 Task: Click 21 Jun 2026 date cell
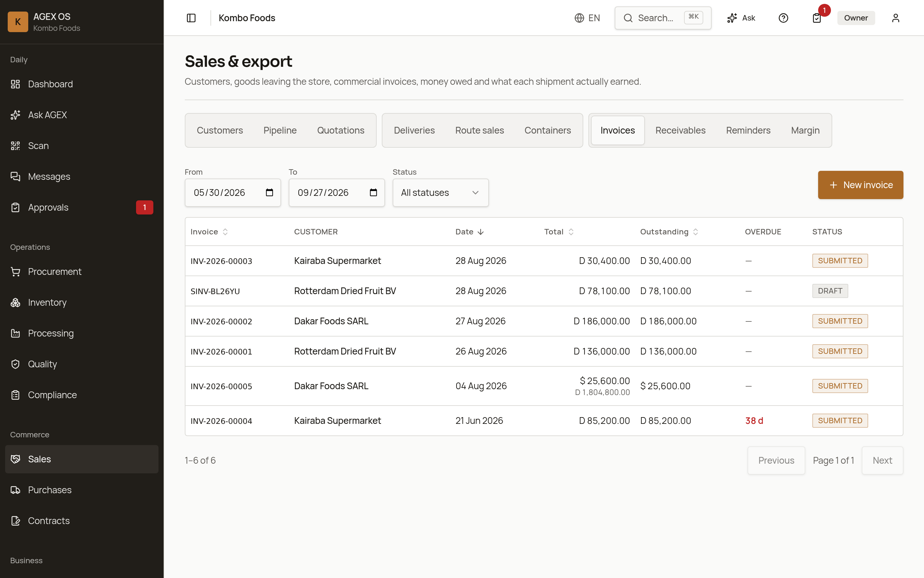click(x=479, y=421)
